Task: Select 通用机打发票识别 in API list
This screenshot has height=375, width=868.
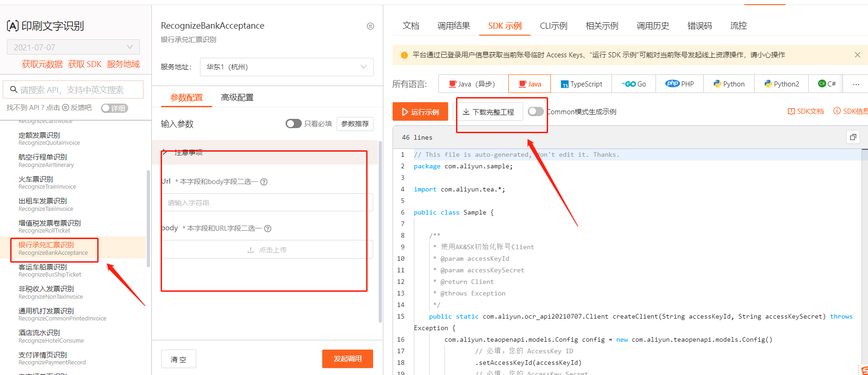Action: click(62, 314)
